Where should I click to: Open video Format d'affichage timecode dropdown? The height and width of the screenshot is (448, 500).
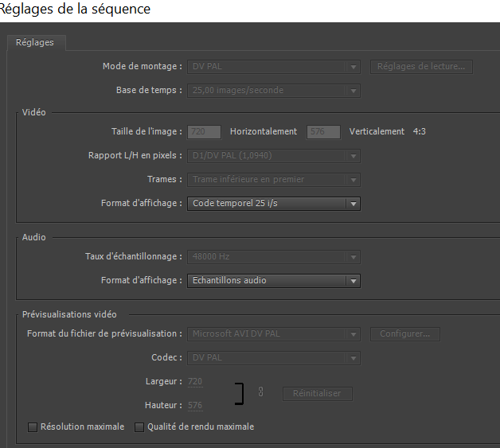pyautogui.click(x=274, y=204)
